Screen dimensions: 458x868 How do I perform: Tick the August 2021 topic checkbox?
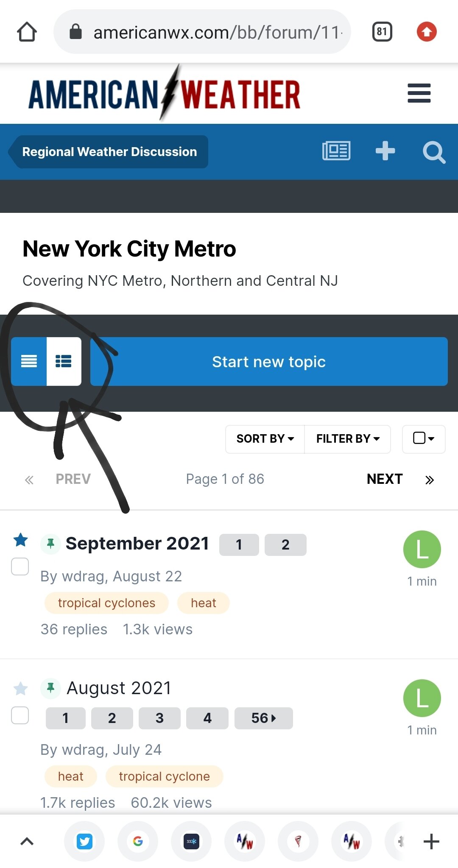[x=20, y=715]
